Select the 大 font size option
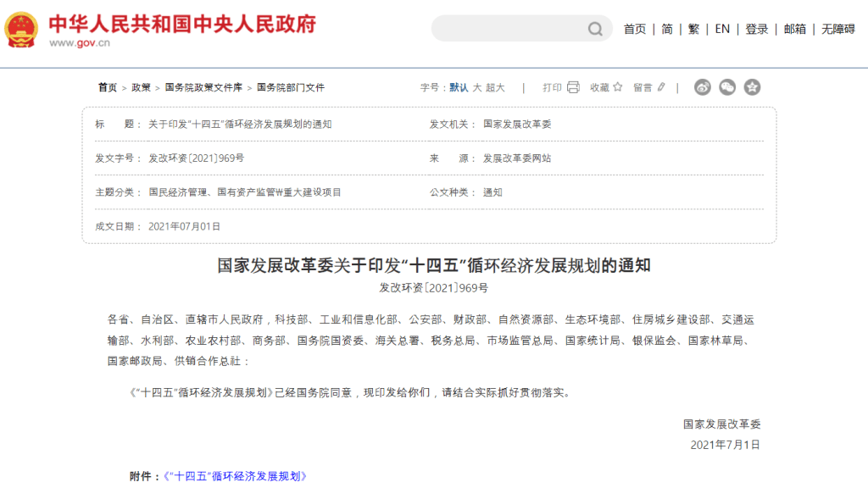Viewport: 868px width, 499px height. point(476,87)
